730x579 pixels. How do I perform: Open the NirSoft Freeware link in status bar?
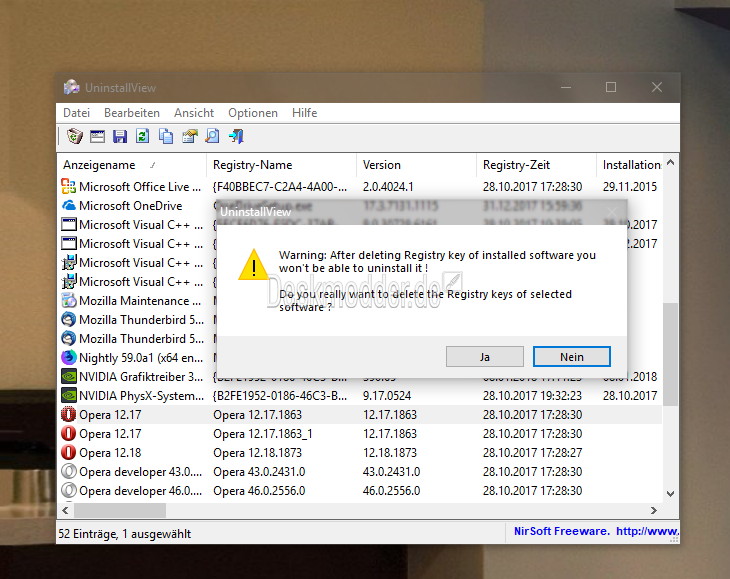596,531
